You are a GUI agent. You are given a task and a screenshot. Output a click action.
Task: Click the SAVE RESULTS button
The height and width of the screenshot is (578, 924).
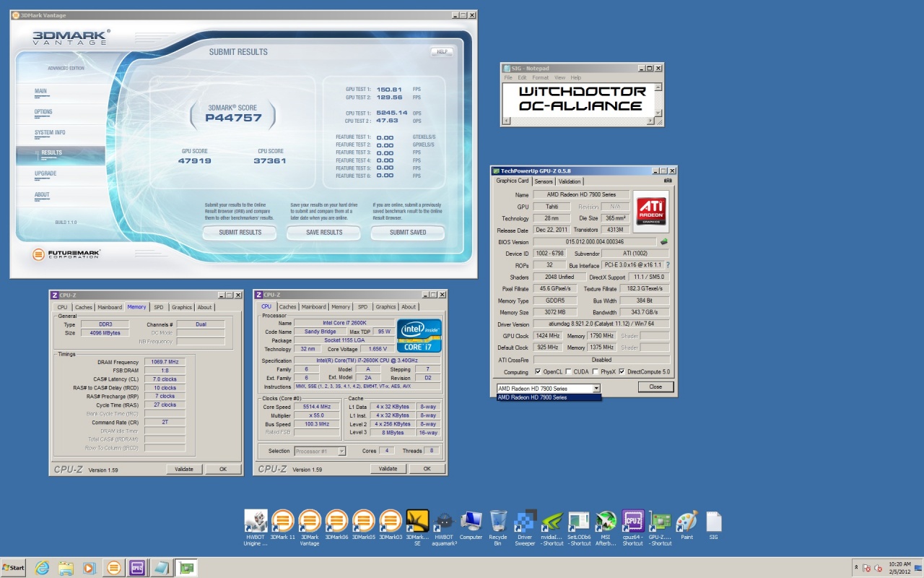tap(324, 233)
